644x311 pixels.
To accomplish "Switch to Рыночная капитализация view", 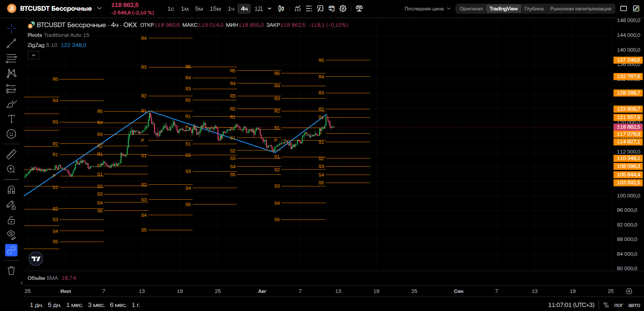I will pyautogui.click(x=581, y=9).
